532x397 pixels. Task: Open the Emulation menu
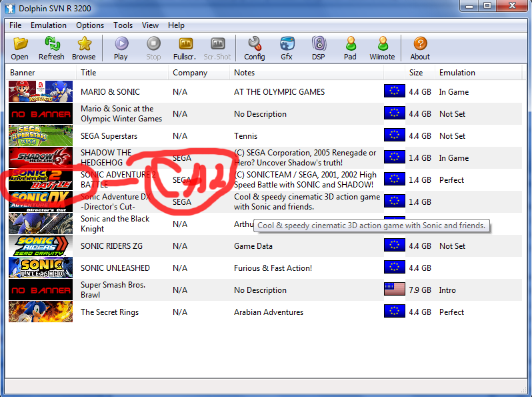(49, 25)
